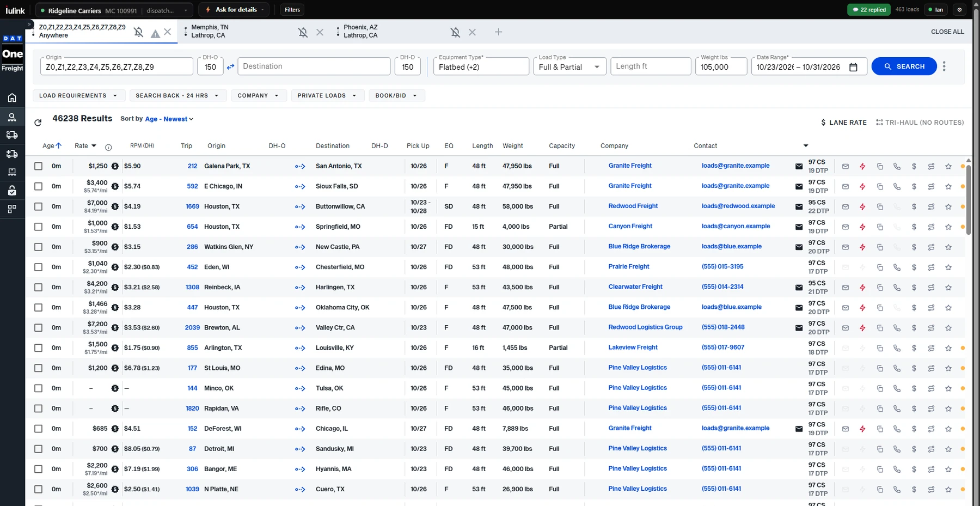The height and width of the screenshot is (506, 980).
Task: Click the Length ft input field
Action: [651, 66]
